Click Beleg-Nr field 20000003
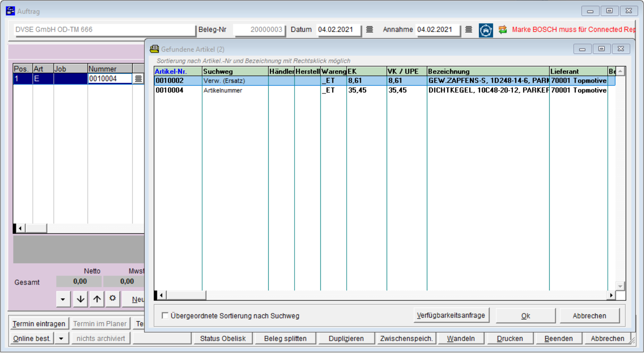The height and width of the screenshot is (353, 644). pos(260,29)
